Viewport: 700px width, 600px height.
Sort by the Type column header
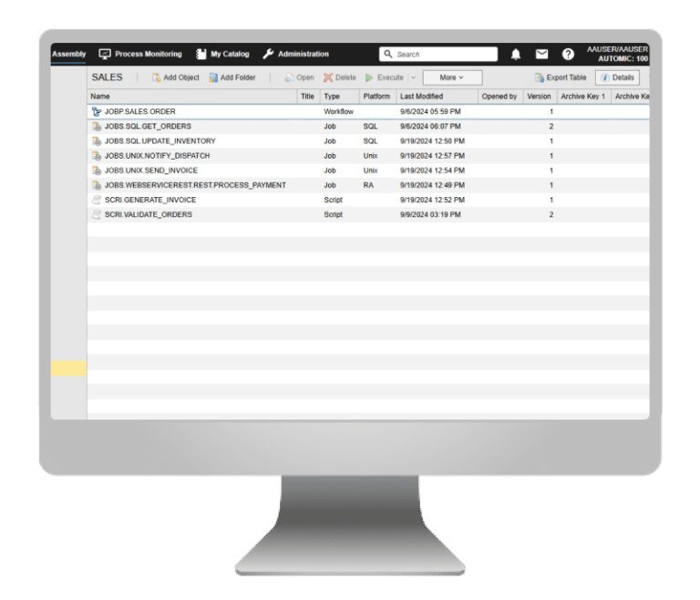pyautogui.click(x=340, y=97)
